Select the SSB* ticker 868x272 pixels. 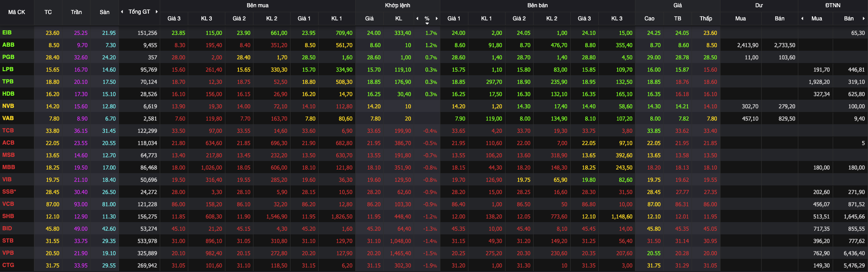(x=9, y=192)
